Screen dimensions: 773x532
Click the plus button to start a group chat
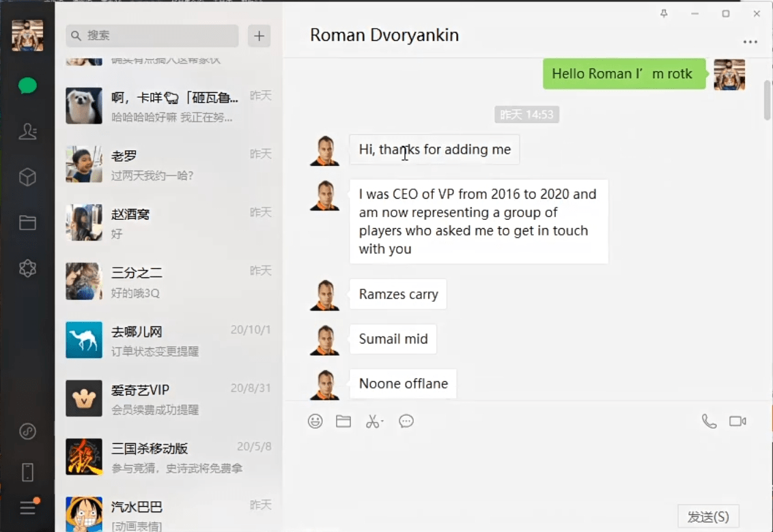point(259,36)
